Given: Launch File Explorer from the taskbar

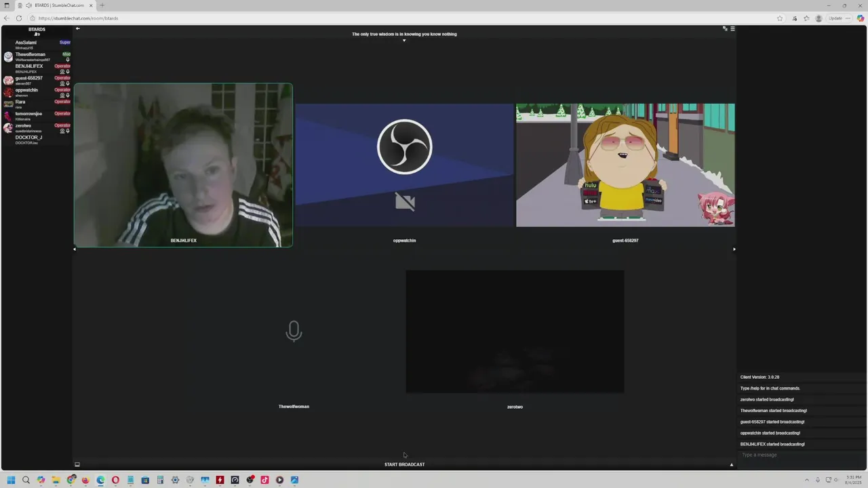Looking at the screenshot, I should pos(56,480).
